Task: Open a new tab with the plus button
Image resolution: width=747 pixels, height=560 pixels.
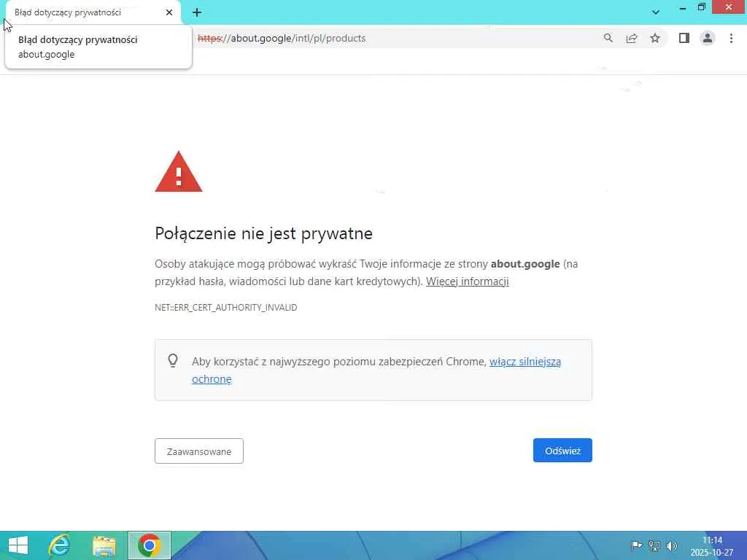Action: click(x=197, y=12)
